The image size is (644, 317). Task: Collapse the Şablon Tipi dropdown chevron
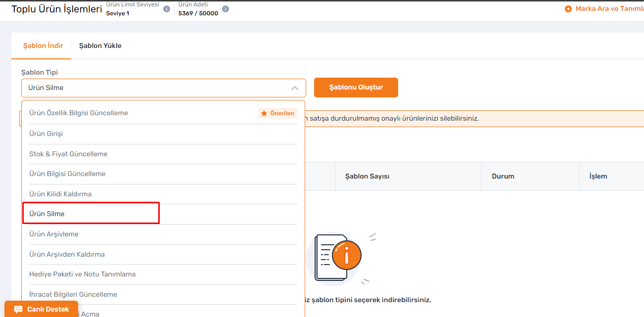click(x=295, y=88)
